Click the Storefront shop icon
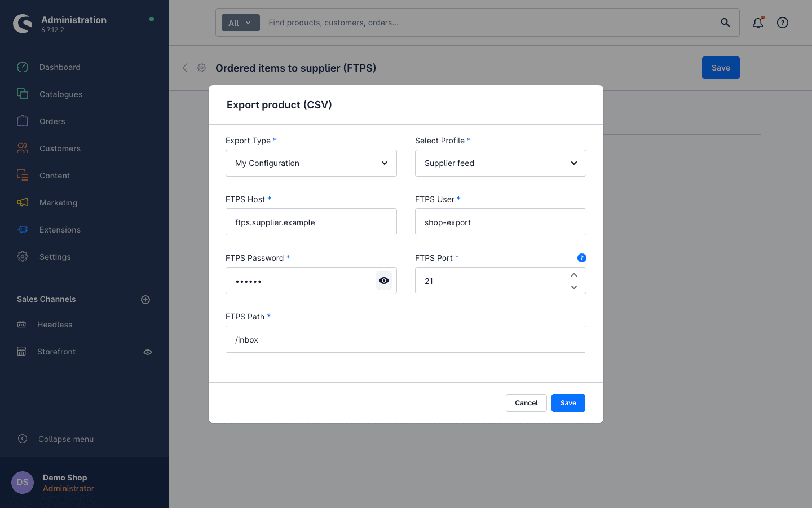 tap(21, 352)
